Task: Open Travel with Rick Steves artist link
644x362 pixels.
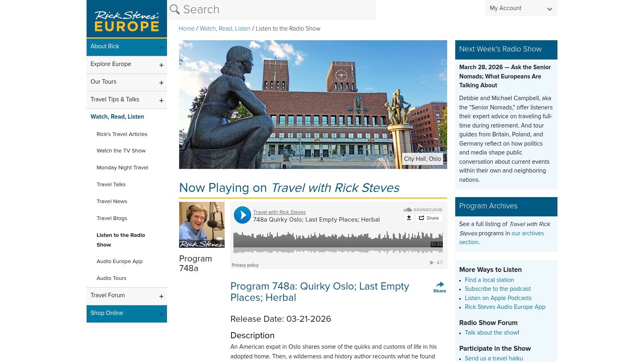Action: coord(279,212)
